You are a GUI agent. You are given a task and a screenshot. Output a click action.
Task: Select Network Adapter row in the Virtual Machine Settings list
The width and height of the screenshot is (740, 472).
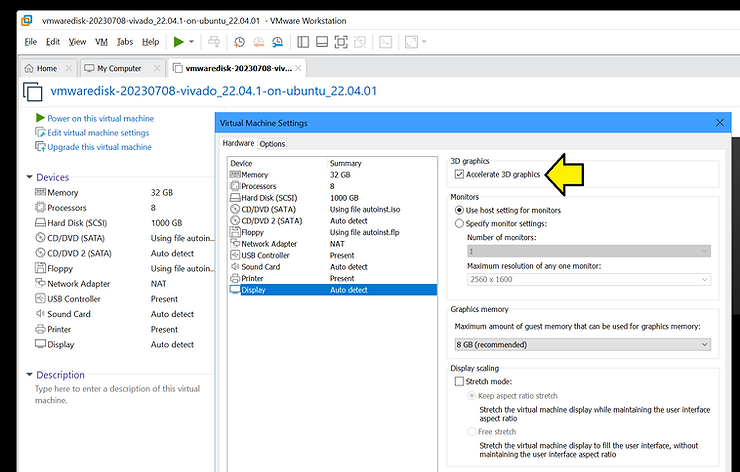332,244
